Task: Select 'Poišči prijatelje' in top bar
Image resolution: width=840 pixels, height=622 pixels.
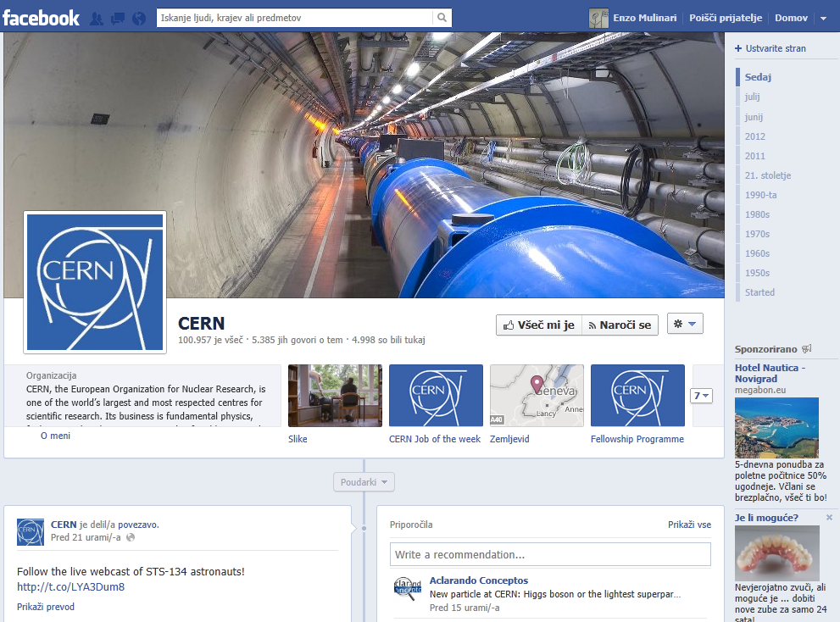Action: click(x=726, y=18)
